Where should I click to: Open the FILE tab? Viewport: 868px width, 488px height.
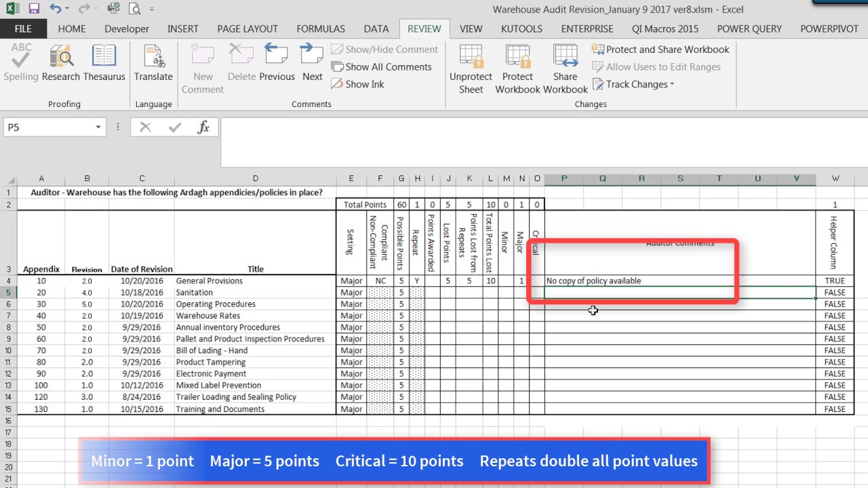[23, 29]
